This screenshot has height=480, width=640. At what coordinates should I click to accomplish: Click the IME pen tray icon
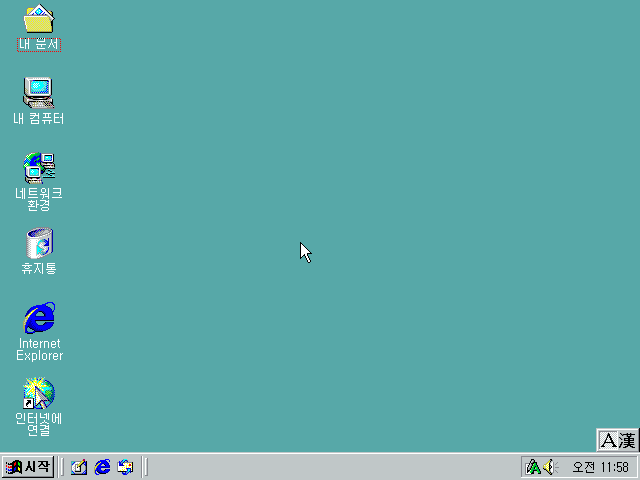tap(533, 467)
